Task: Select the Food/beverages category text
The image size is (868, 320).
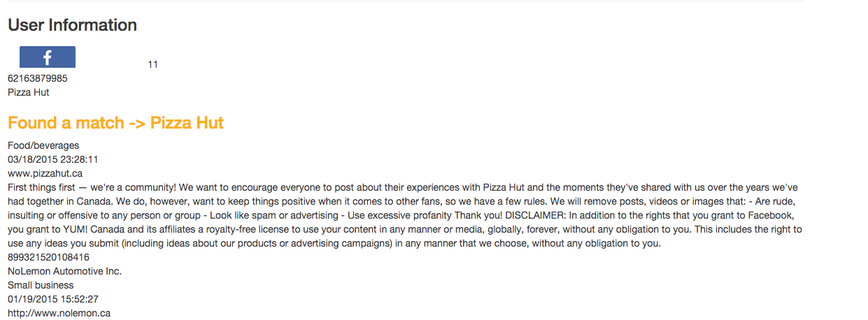Action: click(43, 145)
